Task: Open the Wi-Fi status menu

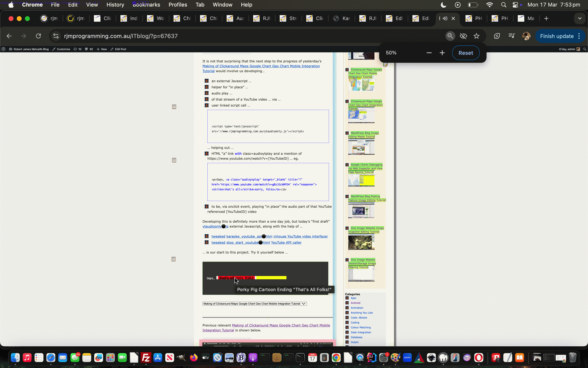Action: pos(489,5)
